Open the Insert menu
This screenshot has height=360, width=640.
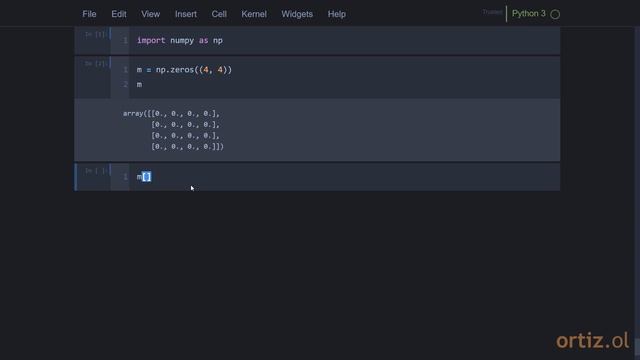pos(186,14)
